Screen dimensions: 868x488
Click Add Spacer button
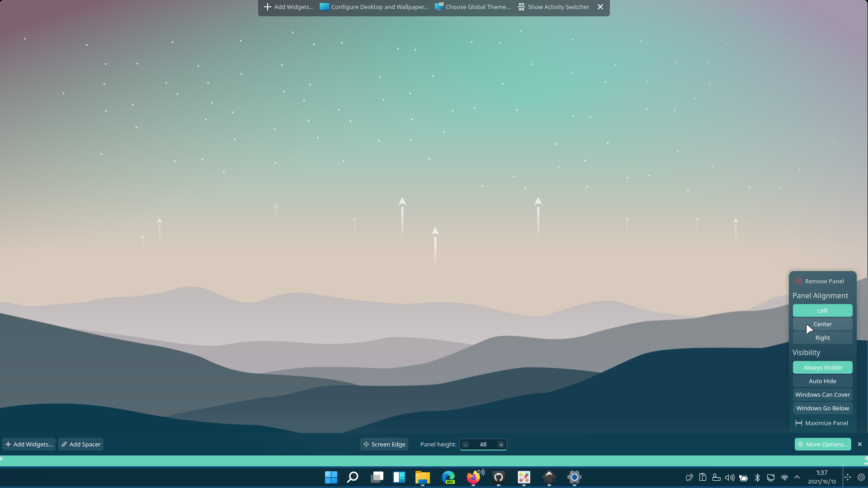81,444
